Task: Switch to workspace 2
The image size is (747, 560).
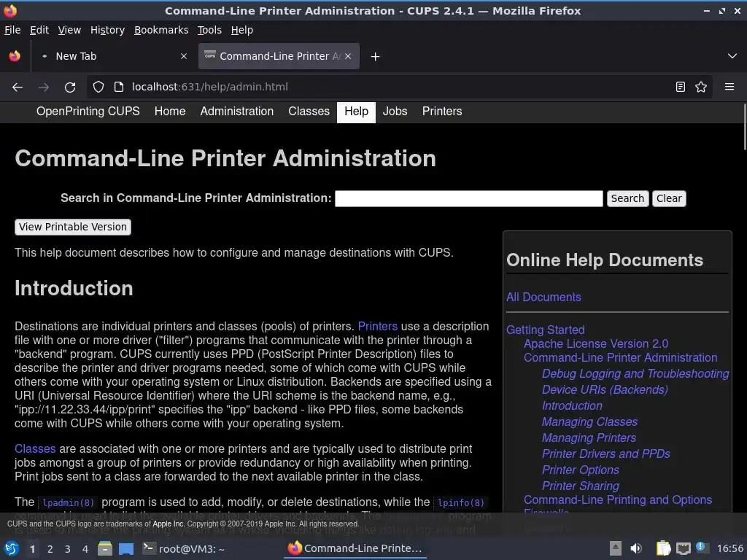Action: coord(50,549)
